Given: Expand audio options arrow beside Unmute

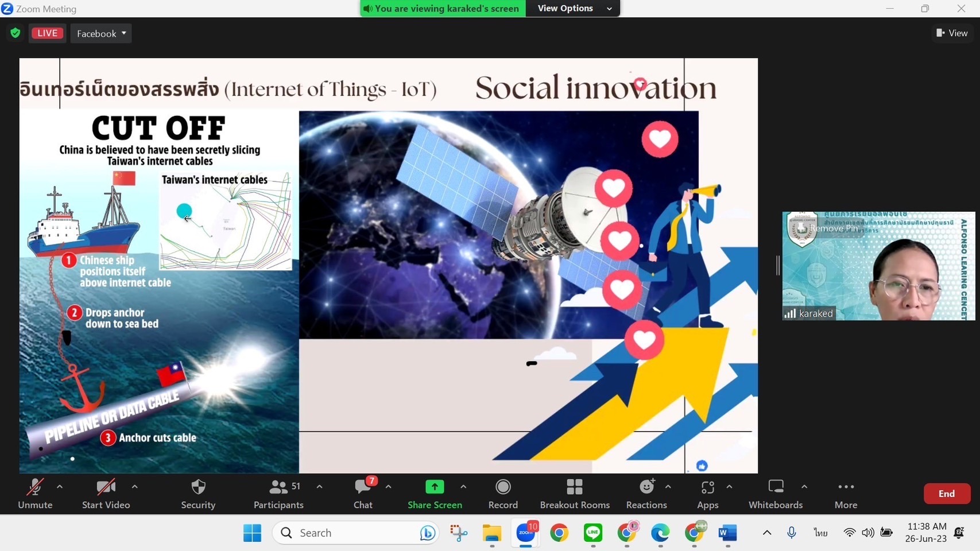Looking at the screenshot, I should click(60, 487).
